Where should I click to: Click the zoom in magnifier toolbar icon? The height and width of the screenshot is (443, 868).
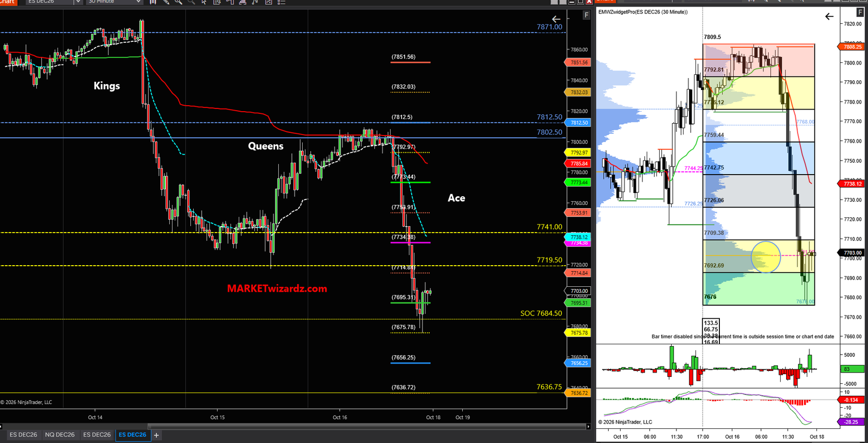[178, 2]
